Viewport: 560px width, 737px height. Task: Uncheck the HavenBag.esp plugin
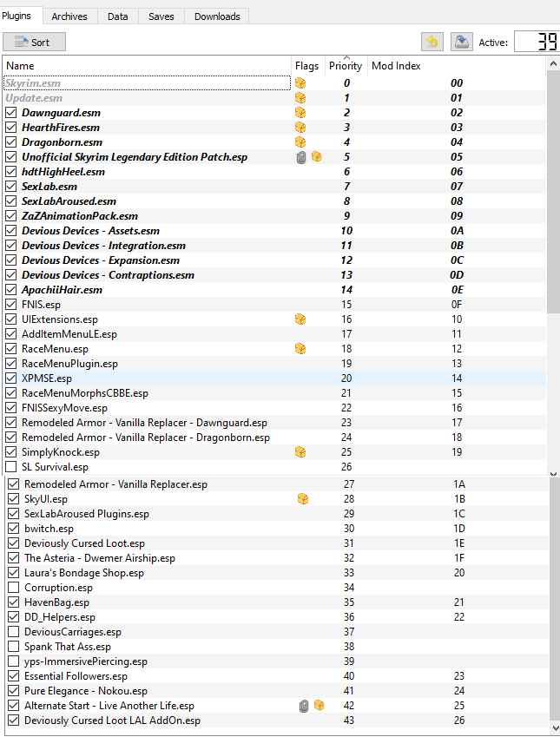pos(14,602)
